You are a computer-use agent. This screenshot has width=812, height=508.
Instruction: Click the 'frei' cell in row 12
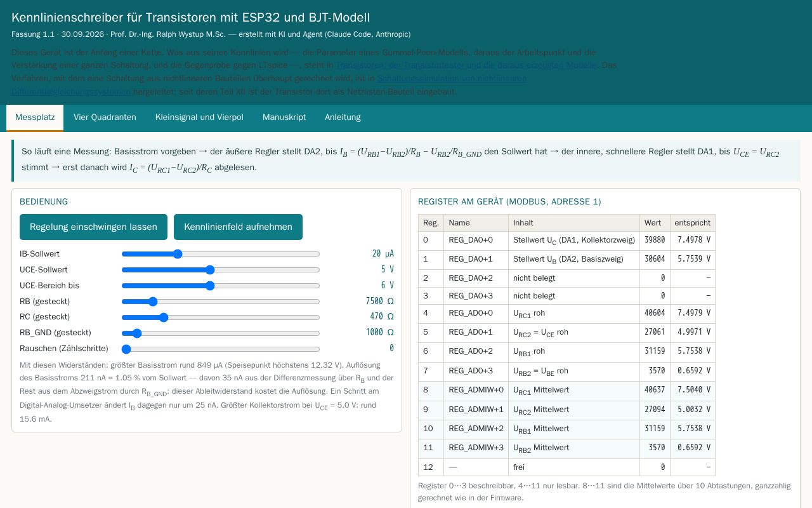tap(573, 467)
